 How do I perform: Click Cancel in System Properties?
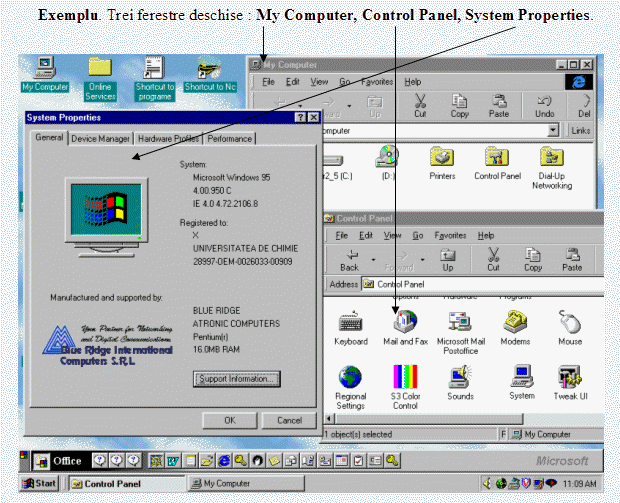point(289,420)
